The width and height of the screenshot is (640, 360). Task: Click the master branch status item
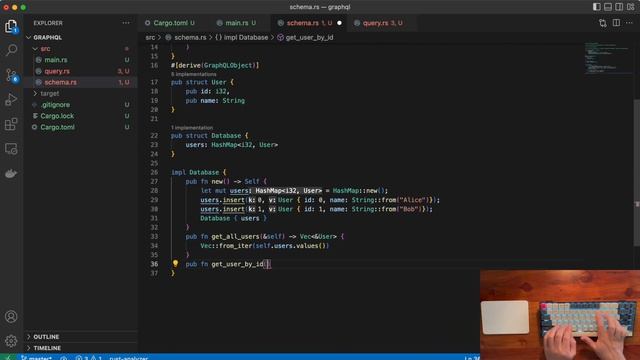pyautogui.click(x=37, y=358)
